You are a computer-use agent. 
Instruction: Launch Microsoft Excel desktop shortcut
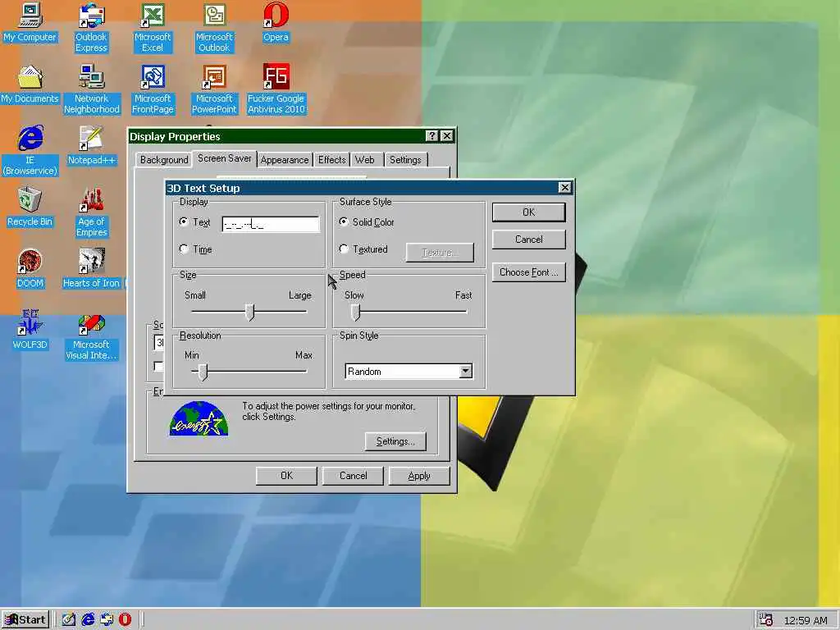(153, 28)
